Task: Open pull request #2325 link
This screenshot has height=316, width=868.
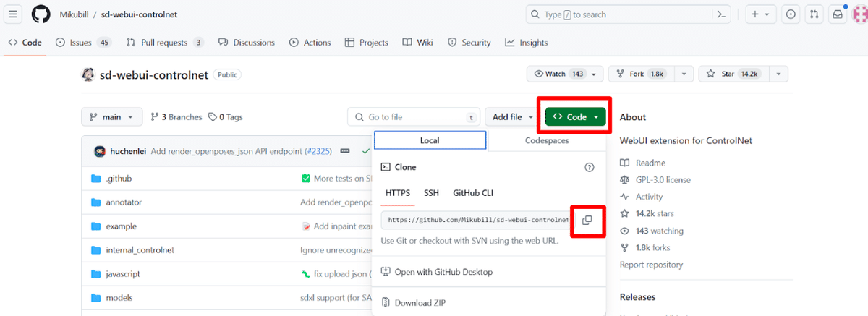Action: (x=318, y=151)
